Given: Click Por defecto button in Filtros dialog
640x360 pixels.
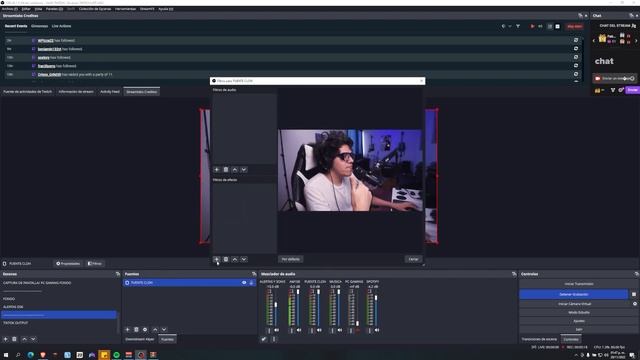Looking at the screenshot, I should coord(291,259).
